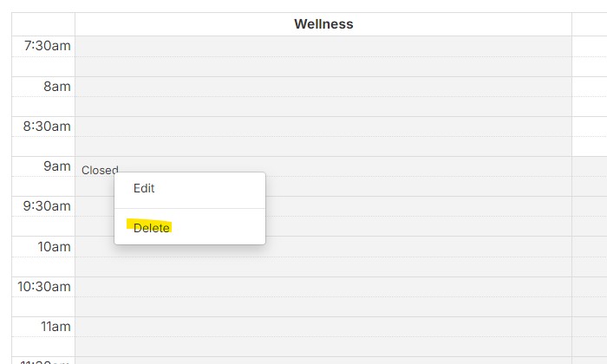Click the Wellness column header

coord(323,24)
